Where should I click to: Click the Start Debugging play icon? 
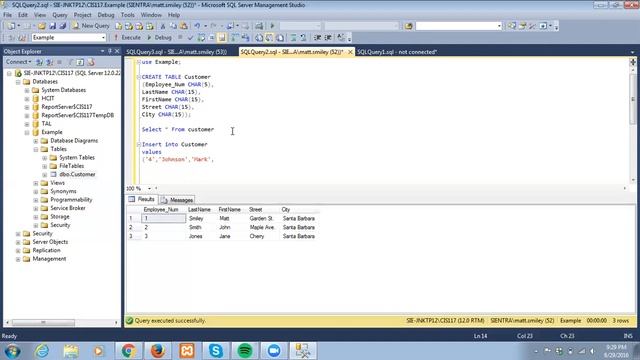point(272,26)
